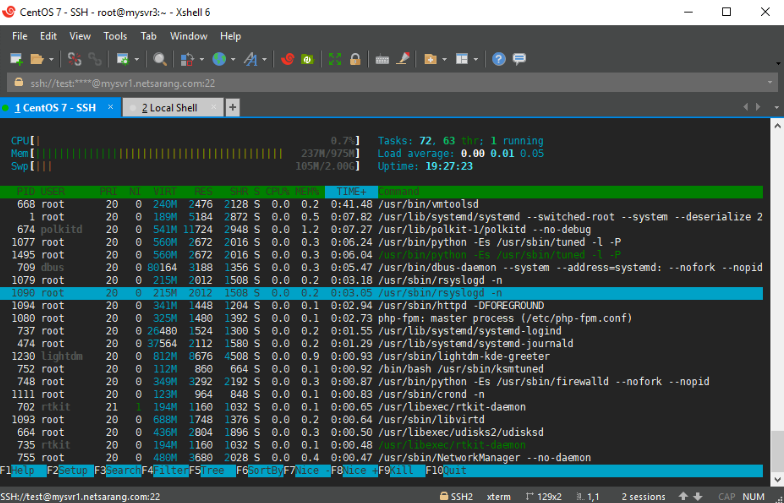Expand dropdown beside the Font icon

264,60
